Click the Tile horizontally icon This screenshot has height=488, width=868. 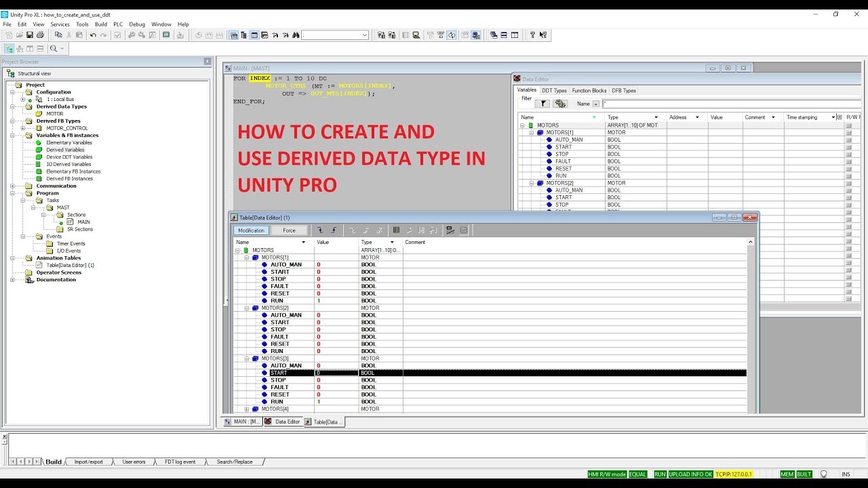504,35
